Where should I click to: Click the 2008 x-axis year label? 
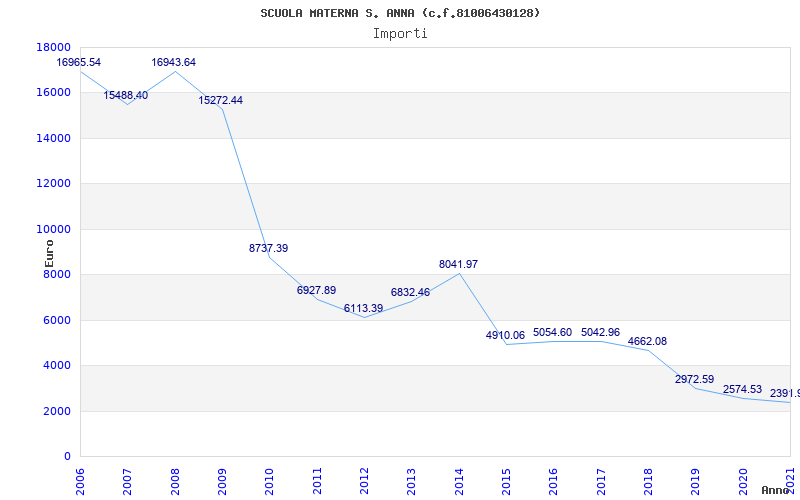[x=175, y=480]
